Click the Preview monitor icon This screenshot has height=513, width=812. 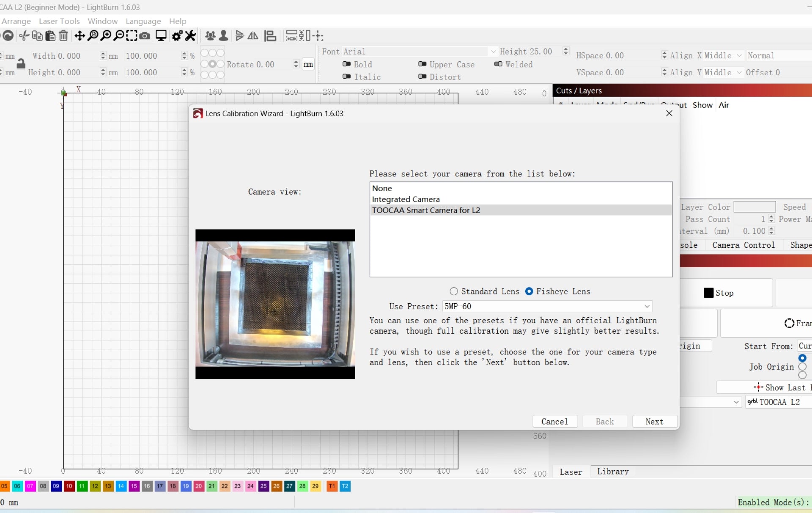pos(161,36)
